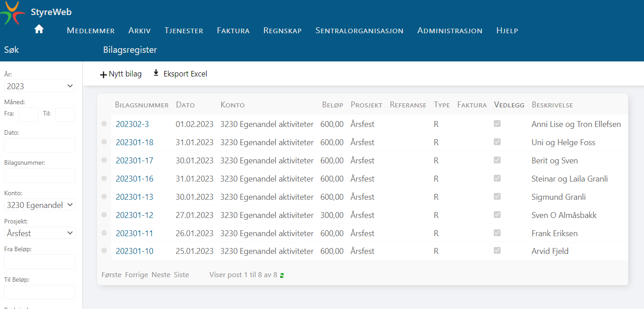Screen dimensions: 644x309
Task: Click the download icon for Eksport Excel
Action: point(156,73)
